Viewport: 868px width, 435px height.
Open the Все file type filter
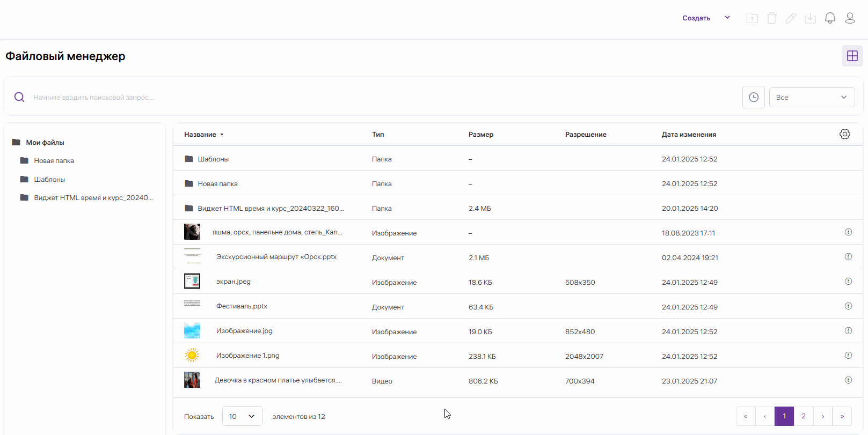pos(811,97)
